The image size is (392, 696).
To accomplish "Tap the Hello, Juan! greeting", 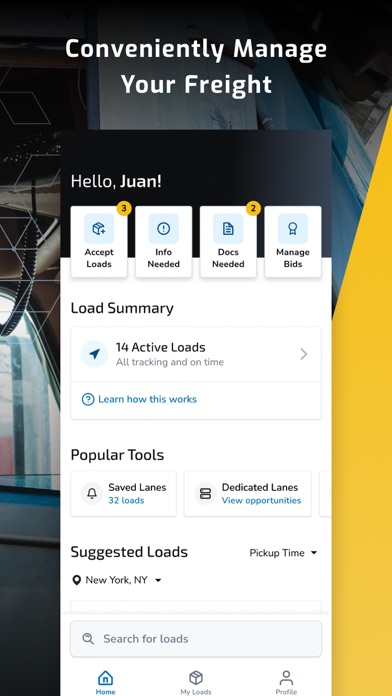I will pos(116,181).
